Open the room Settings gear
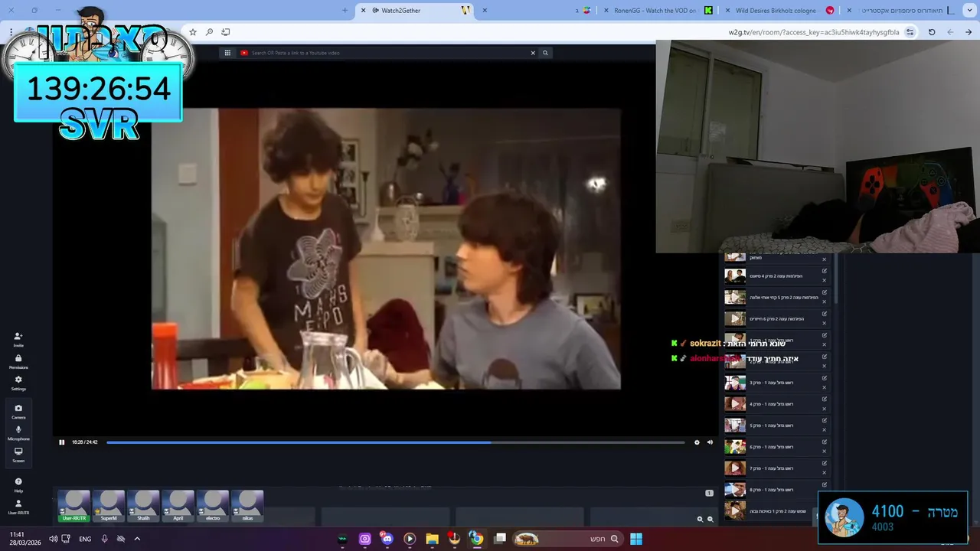Viewport: 980px width, 551px height. [18, 383]
